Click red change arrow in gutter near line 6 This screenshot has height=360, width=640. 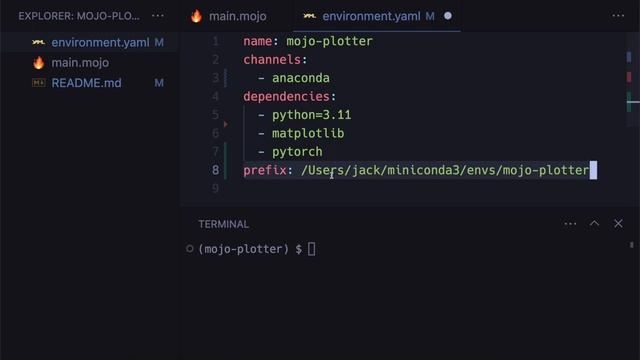point(226,124)
